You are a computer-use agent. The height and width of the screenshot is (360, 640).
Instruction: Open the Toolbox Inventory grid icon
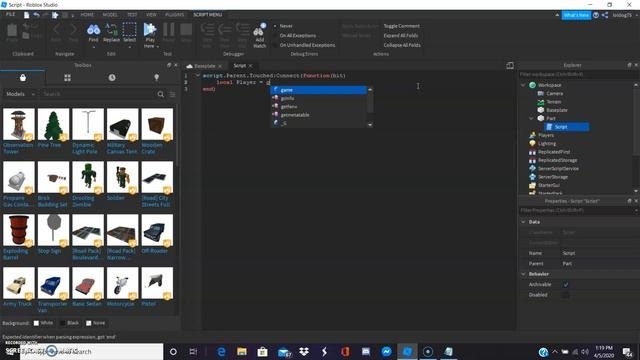pyautogui.click(x=67, y=78)
